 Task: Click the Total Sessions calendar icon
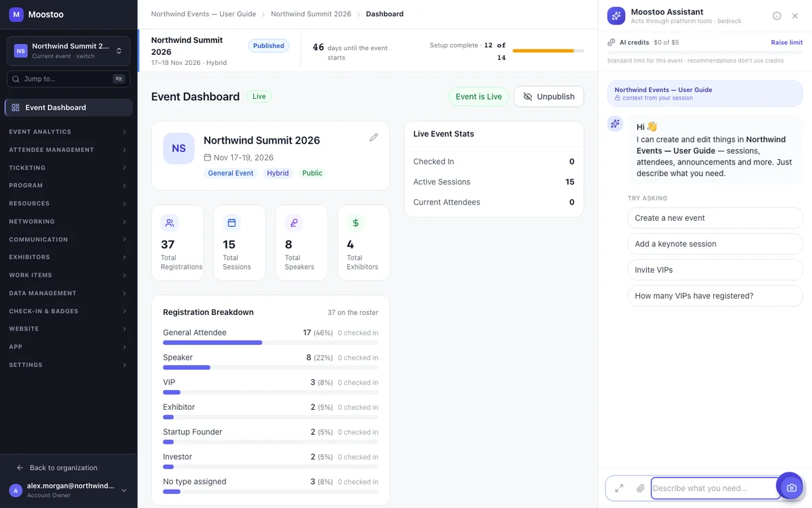pos(231,222)
